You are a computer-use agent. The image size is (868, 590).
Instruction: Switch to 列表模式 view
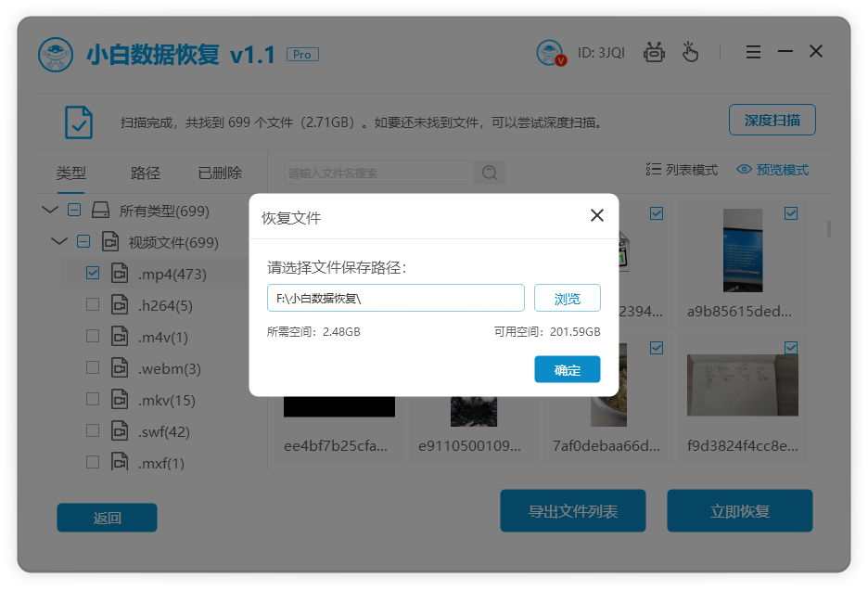[682, 170]
